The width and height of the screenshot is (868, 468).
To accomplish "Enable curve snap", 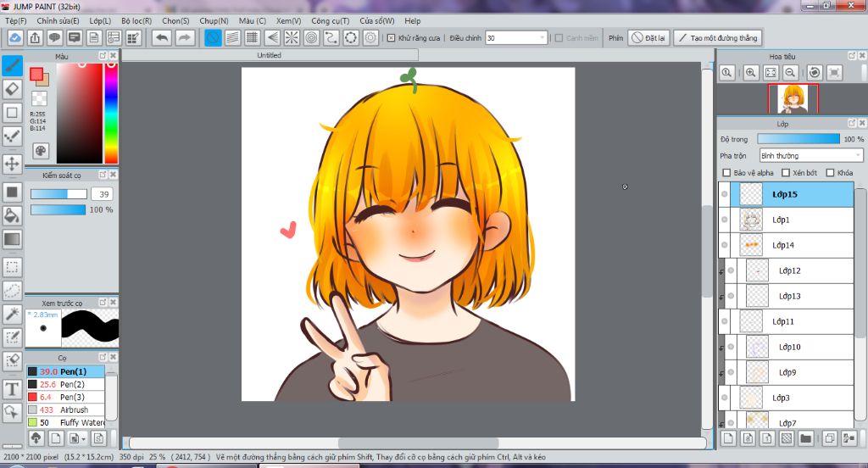I will [331, 37].
